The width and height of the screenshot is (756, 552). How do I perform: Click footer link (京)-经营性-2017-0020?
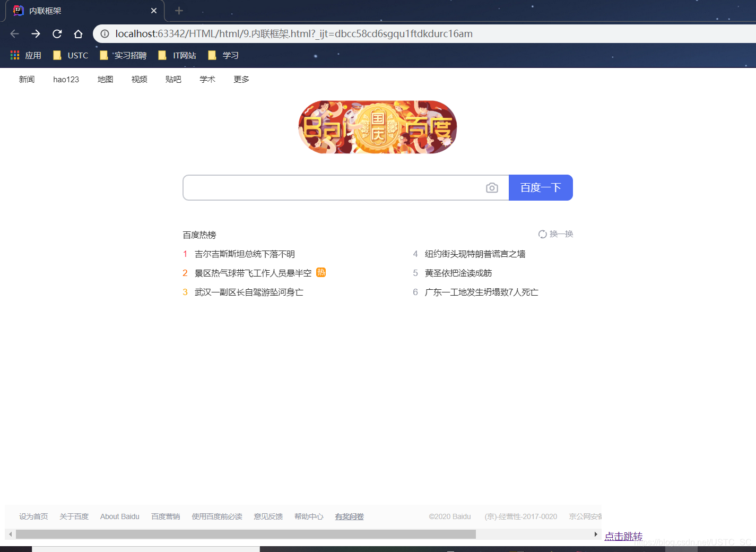pyautogui.click(x=521, y=516)
